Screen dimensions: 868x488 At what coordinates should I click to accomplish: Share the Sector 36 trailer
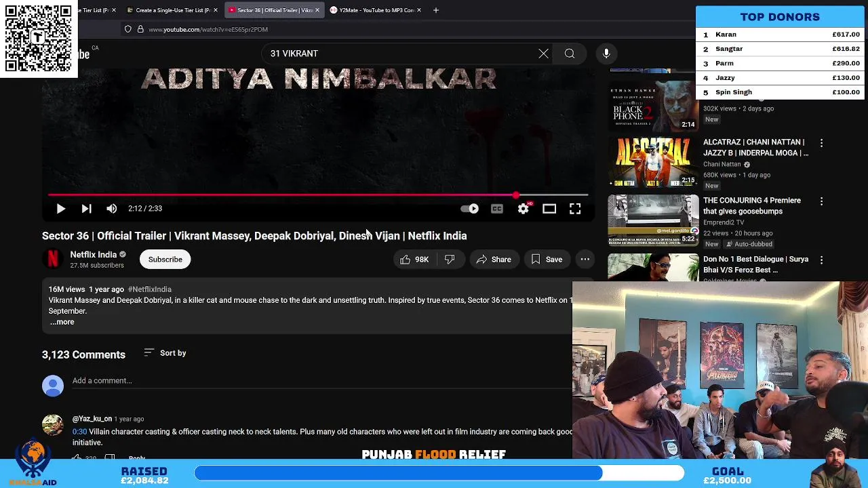point(494,260)
